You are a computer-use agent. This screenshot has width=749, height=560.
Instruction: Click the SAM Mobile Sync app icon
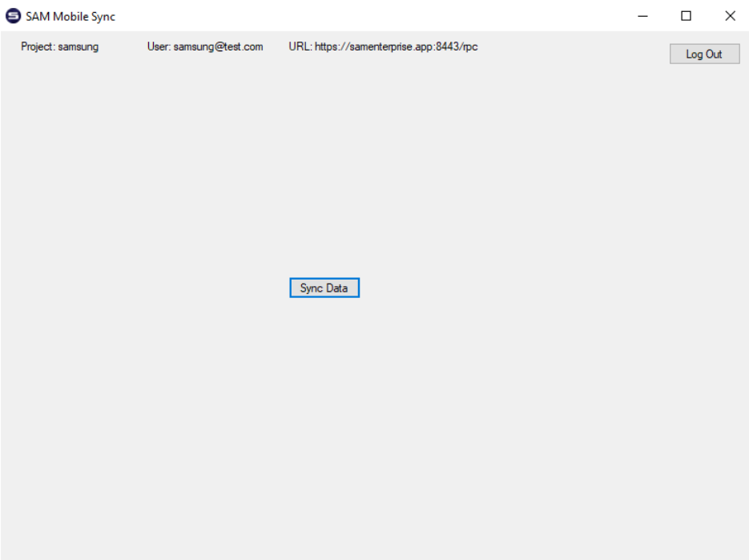(x=13, y=16)
